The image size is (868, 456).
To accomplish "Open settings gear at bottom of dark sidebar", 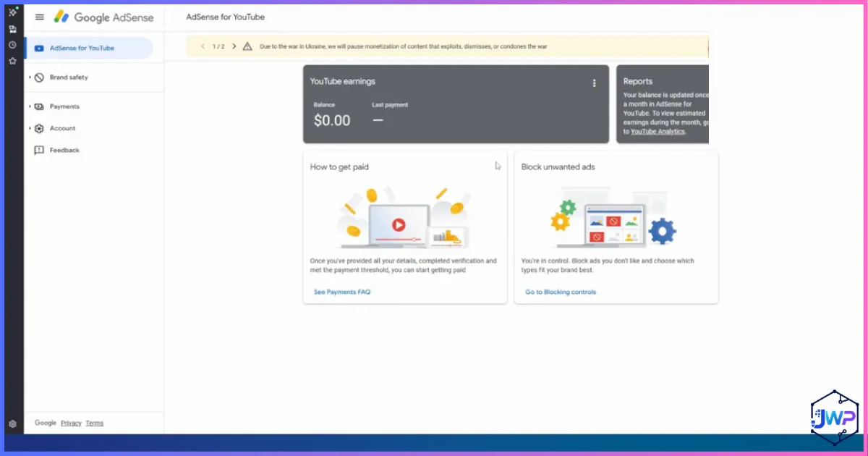I will point(12,424).
